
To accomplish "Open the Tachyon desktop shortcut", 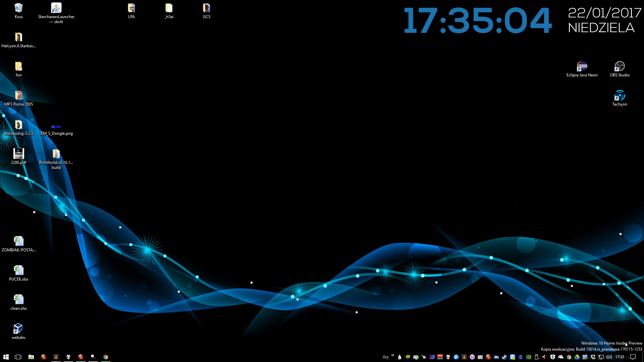I will pos(620,96).
